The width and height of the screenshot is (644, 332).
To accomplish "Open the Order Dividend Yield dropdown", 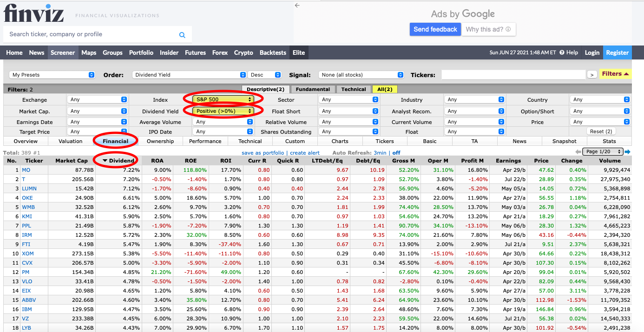I will coord(189,75).
